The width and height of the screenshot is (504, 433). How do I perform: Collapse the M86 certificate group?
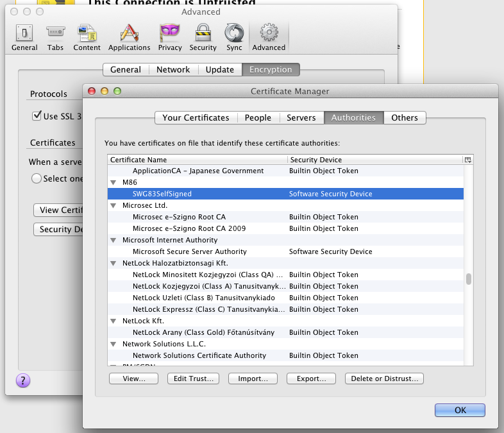click(113, 183)
